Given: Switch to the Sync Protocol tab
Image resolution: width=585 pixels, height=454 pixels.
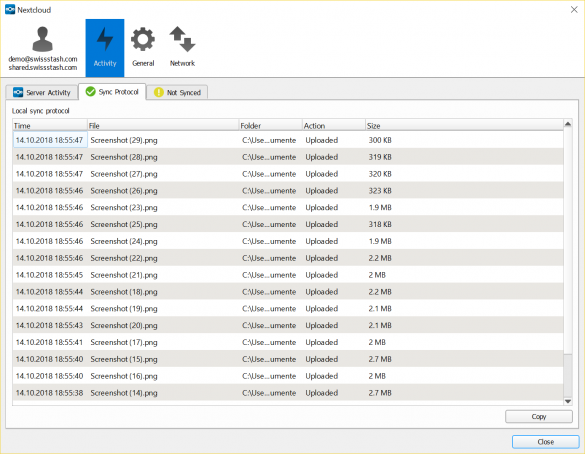Looking at the screenshot, I should 112,92.
